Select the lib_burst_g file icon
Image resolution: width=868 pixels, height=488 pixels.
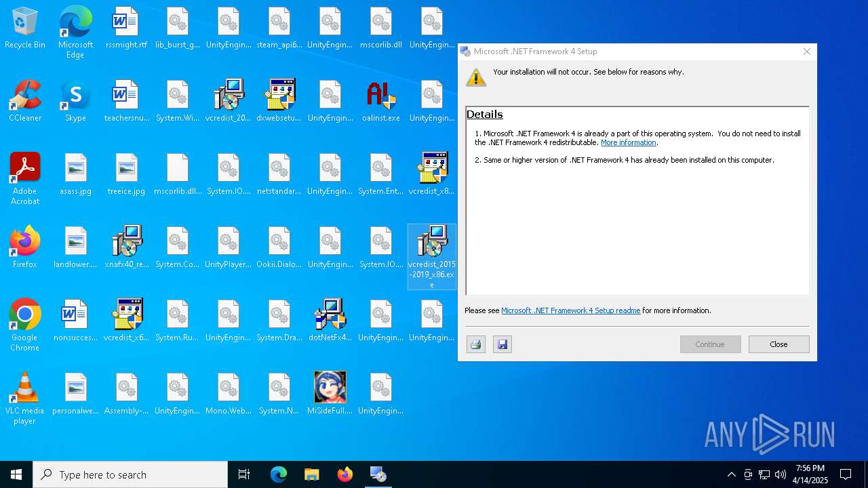(177, 28)
